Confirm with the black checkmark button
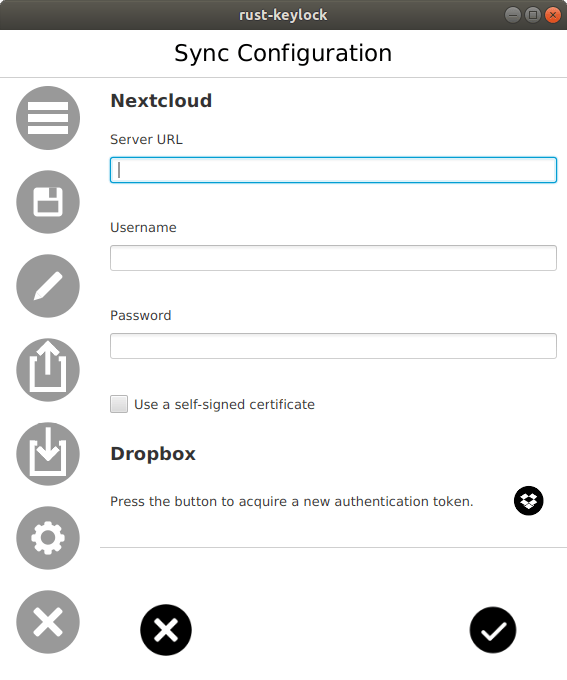The height and width of the screenshot is (680, 567). (x=493, y=630)
